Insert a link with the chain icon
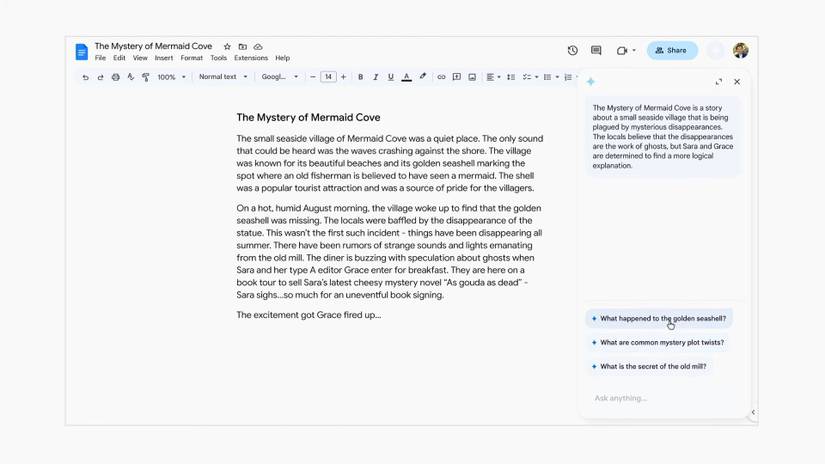This screenshot has height=464, width=825. point(441,77)
